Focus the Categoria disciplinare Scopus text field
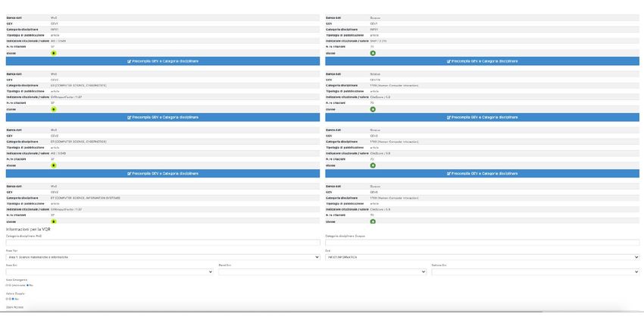This screenshot has width=644, height=317. tap(482, 243)
